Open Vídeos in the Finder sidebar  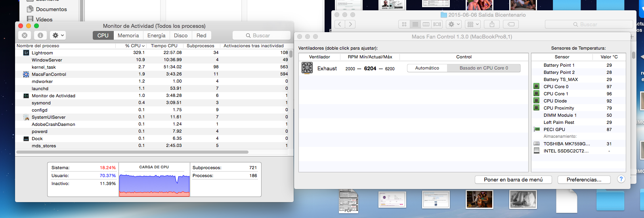coord(44,19)
